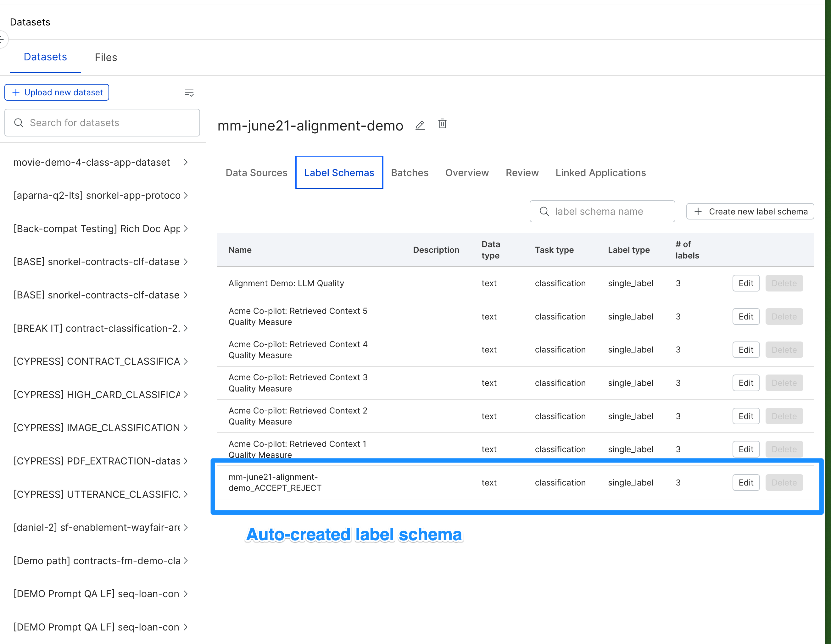Screen dimensions: 831x644
Task: Click the Upload new dataset button
Action: coord(57,92)
